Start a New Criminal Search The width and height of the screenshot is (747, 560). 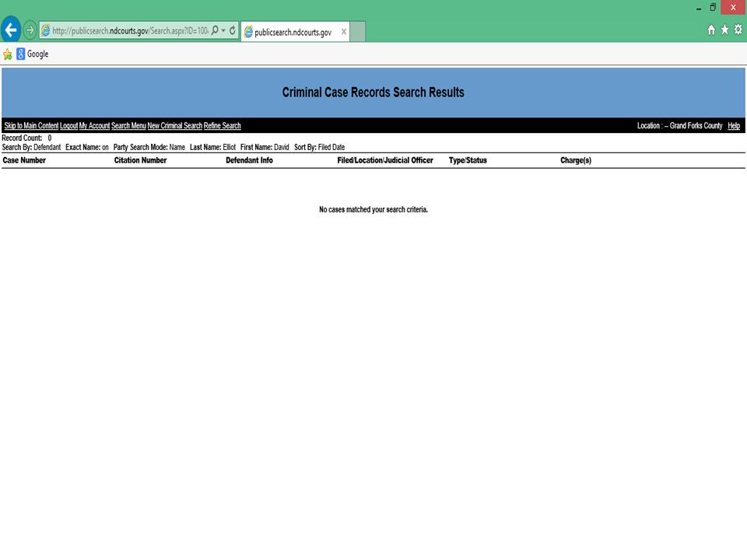(174, 126)
